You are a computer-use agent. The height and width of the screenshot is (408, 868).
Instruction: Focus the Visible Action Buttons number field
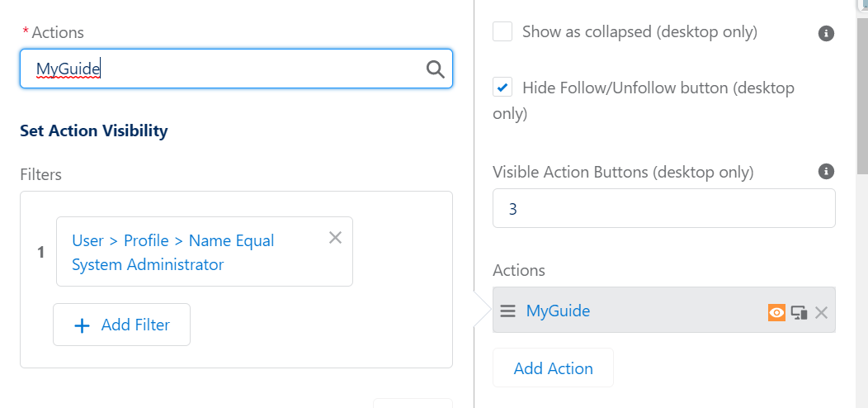(x=663, y=208)
